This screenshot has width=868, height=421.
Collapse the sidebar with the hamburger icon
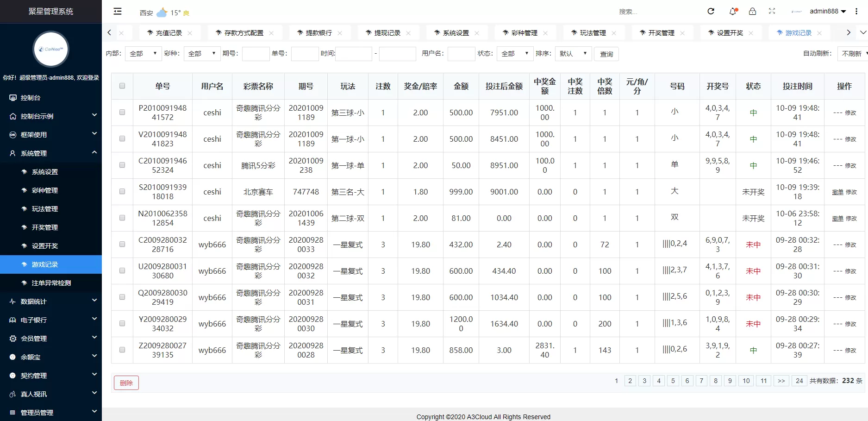(x=117, y=11)
